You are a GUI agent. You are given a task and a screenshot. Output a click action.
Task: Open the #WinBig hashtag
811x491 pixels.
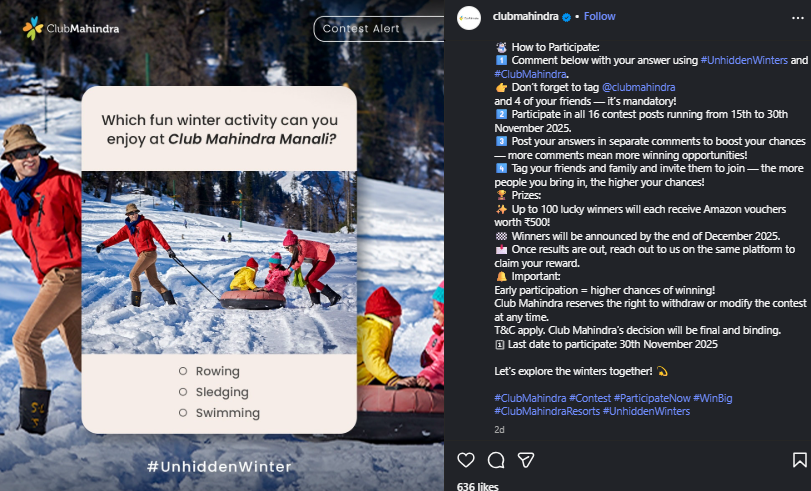[x=713, y=398]
